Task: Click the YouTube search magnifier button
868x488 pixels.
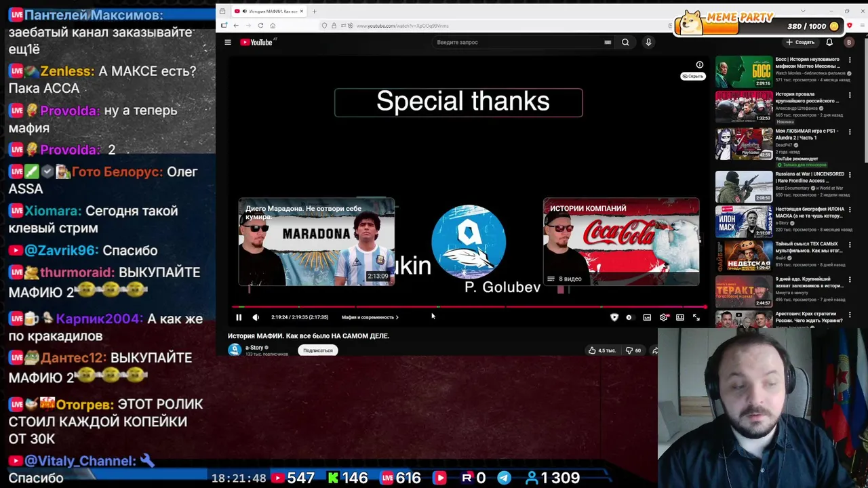Action: point(625,42)
